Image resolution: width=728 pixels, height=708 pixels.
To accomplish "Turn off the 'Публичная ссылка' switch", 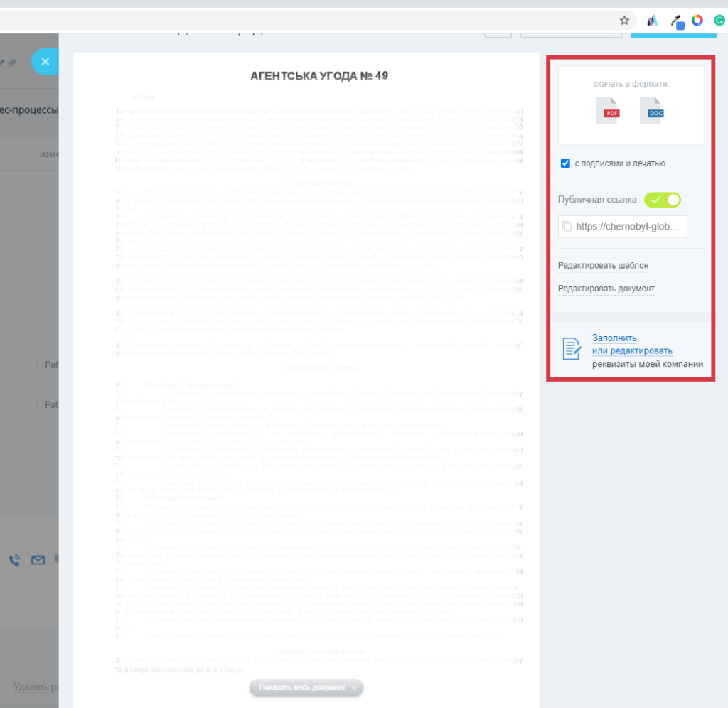I will [x=663, y=200].
